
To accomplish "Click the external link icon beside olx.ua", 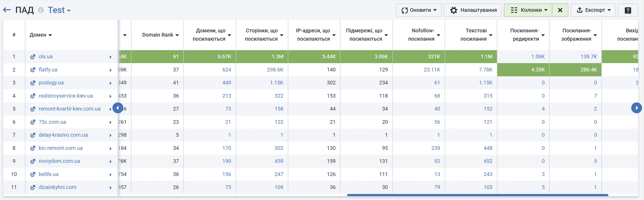I will click(33, 57).
